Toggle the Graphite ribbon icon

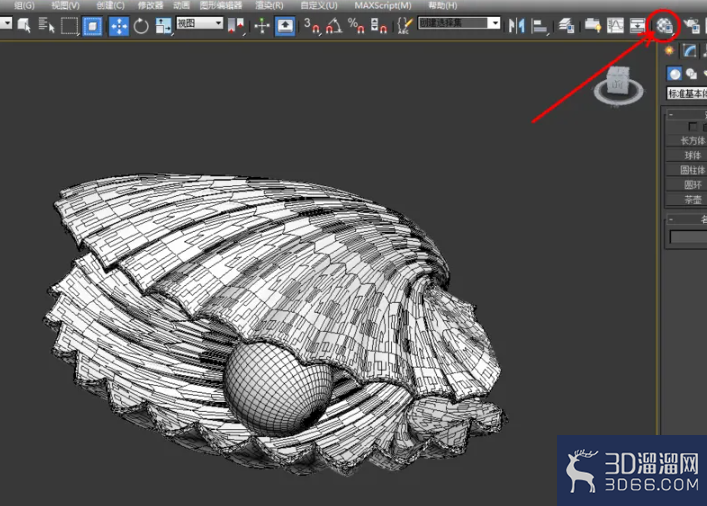click(593, 25)
